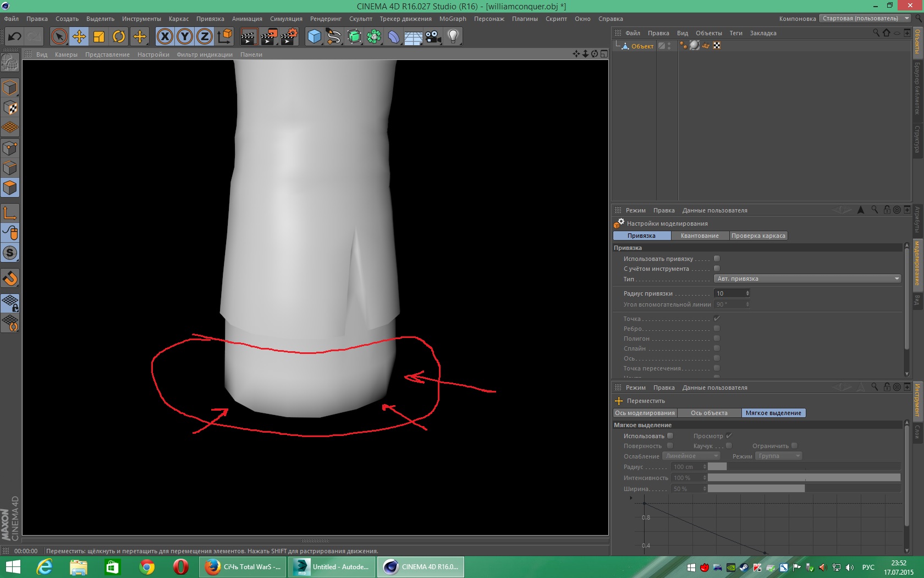
Task: Switch to Untitled - Autodesk taskbar window
Action: tap(332, 567)
